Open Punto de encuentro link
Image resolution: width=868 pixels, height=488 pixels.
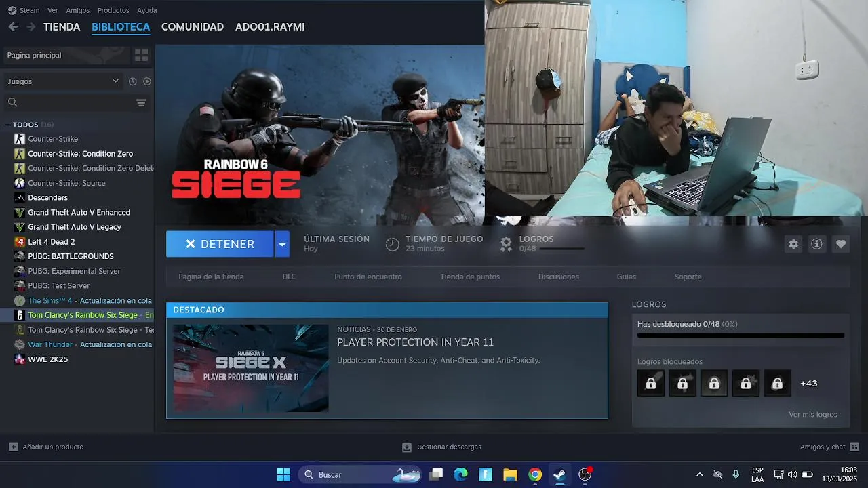(368, 277)
